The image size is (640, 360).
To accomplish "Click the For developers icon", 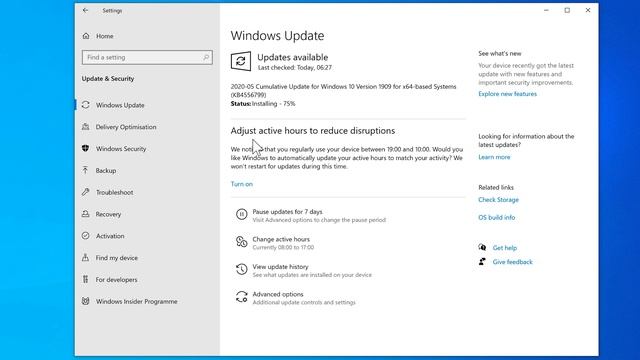I will pos(85,279).
